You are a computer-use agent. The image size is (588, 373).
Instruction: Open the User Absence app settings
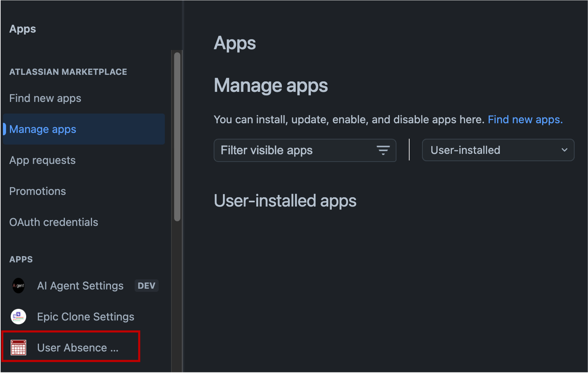[x=78, y=348]
